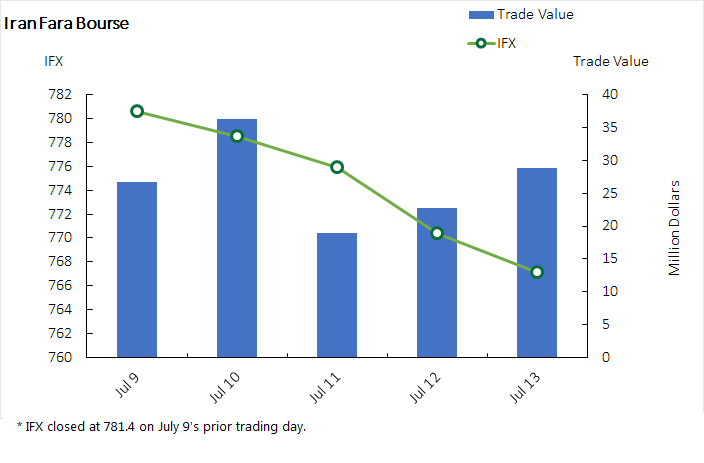Select the IFX legend label text
Viewport: 704px width, 463px height.
point(507,42)
